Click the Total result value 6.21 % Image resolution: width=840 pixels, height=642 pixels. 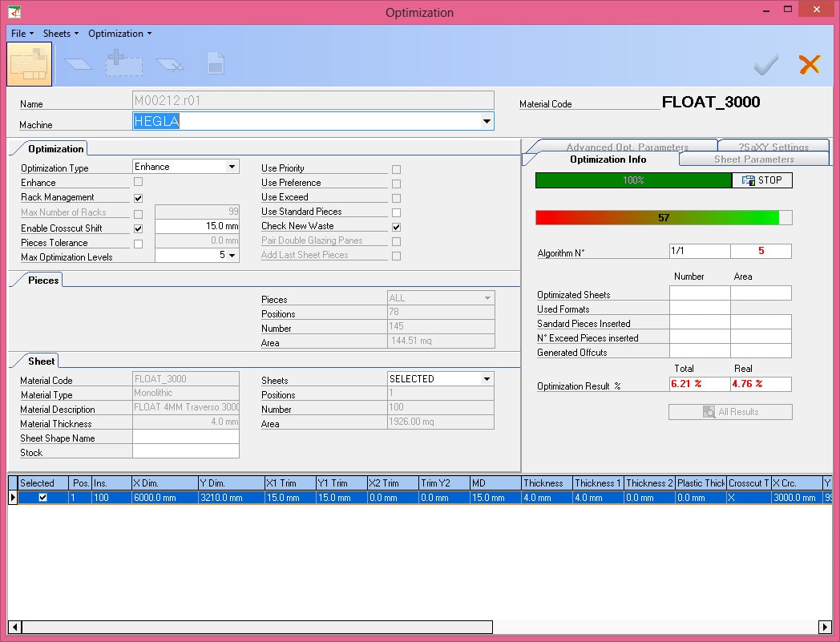(x=700, y=384)
